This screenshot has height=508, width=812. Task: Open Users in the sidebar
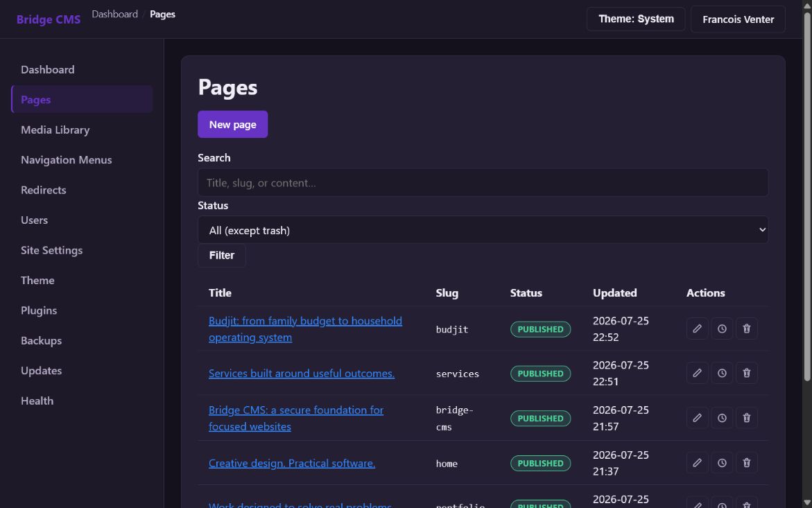point(81,219)
